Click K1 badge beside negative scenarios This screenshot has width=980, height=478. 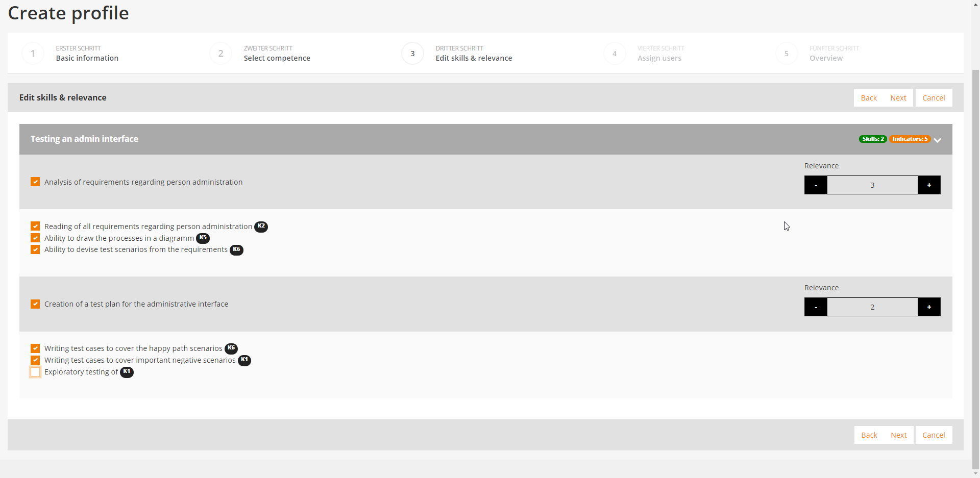click(244, 360)
